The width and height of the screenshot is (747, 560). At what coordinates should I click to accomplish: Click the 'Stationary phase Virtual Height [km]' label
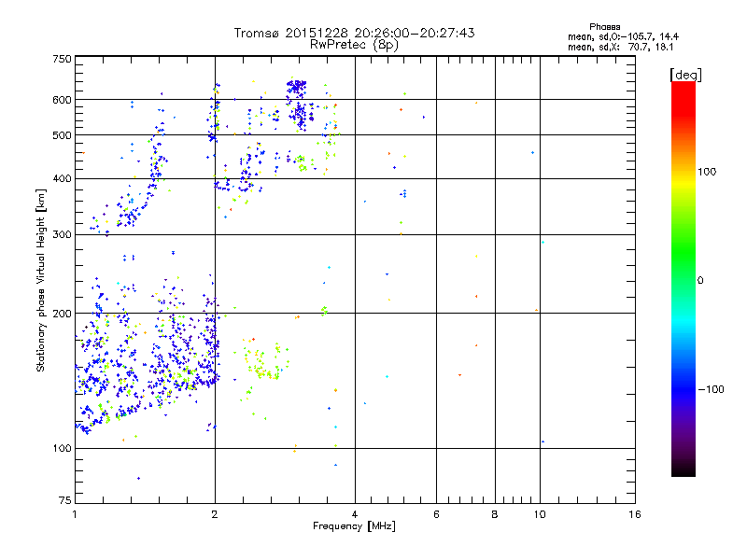(x=41, y=280)
